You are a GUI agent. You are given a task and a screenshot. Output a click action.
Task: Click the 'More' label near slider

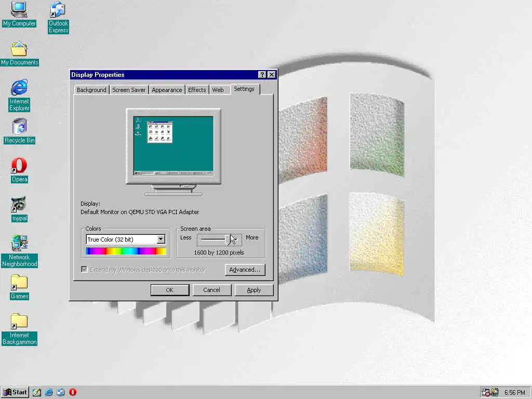tap(252, 237)
